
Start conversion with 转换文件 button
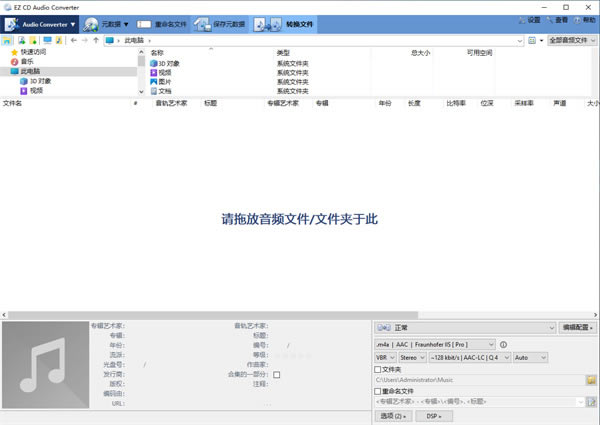coord(283,24)
